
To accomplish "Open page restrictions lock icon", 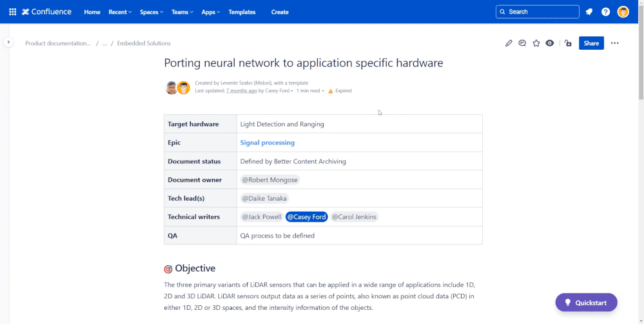I will pyautogui.click(x=568, y=43).
